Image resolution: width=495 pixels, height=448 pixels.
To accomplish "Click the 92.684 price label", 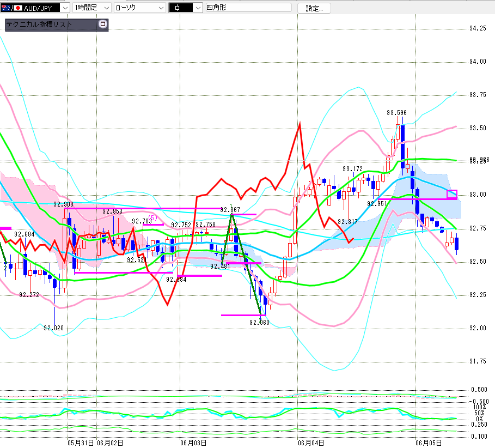I will point(25,234).
